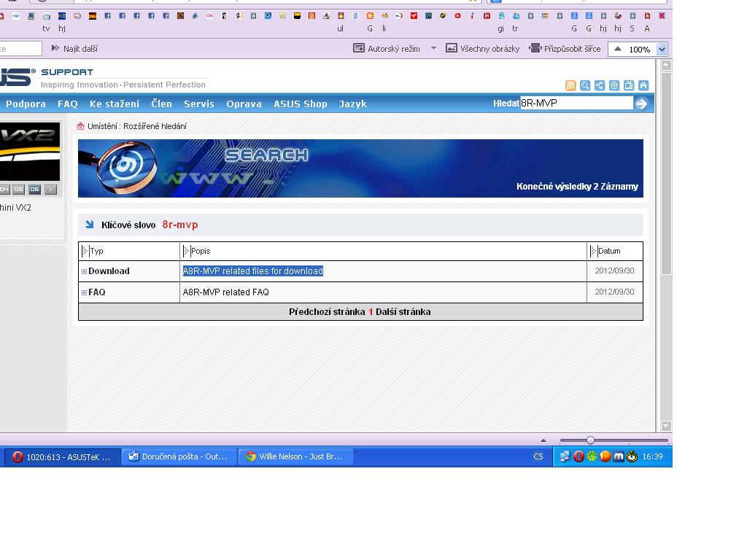Viewport: 747px width, 560px height.
Task: Open the Opera tray icon
Action: (x=578, y=456)
